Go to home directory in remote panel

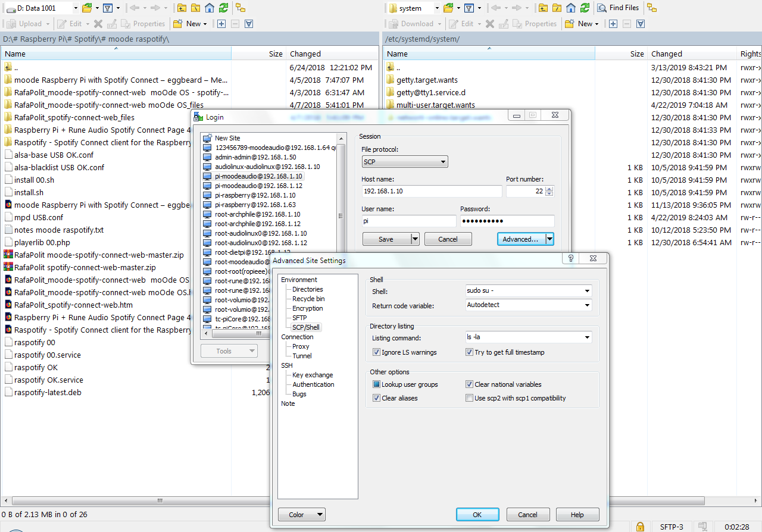click(x=571, y=8)
